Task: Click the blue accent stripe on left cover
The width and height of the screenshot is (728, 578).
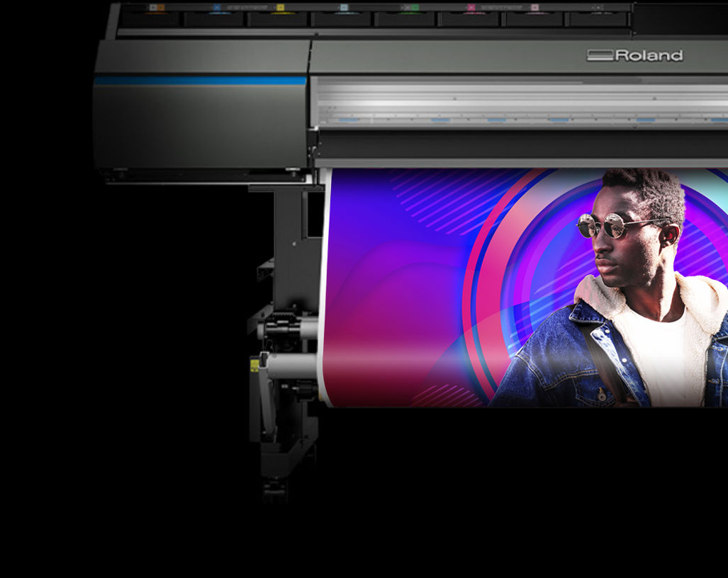Action: pyautogui.click(x=200, y=81)
